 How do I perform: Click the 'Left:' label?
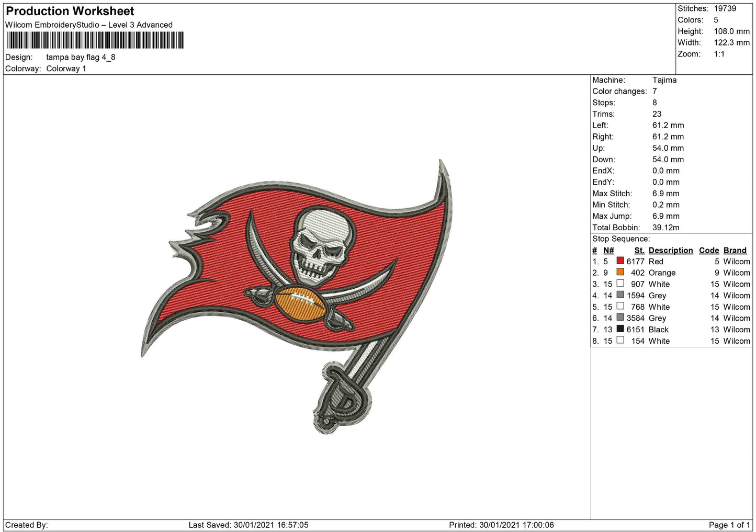tap(600, 125)
